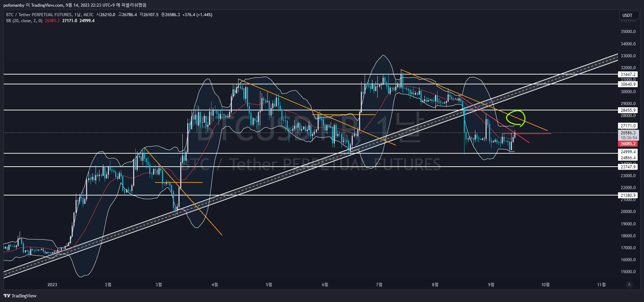Click the change value +376.4 (+1.44%)
The image size is (644, 302).
point(197,15)
